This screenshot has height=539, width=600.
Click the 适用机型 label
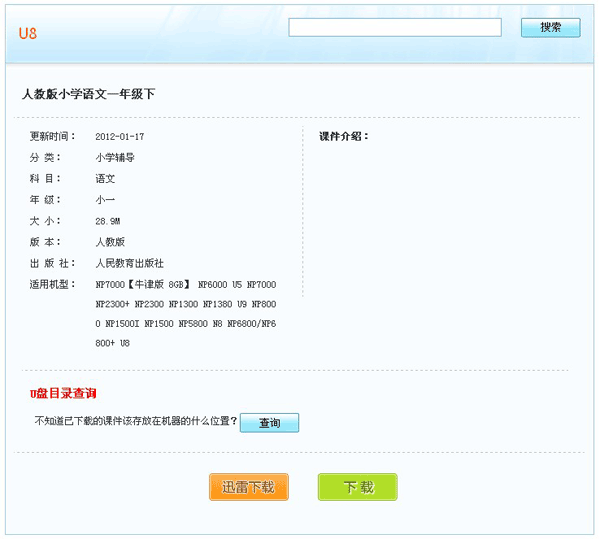[52, 285]
